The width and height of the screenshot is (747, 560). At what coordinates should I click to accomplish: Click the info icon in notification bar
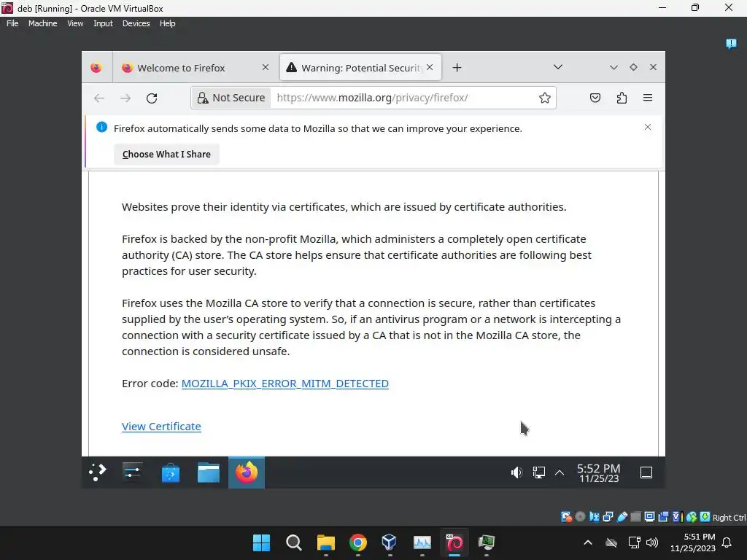click(101, 127)
